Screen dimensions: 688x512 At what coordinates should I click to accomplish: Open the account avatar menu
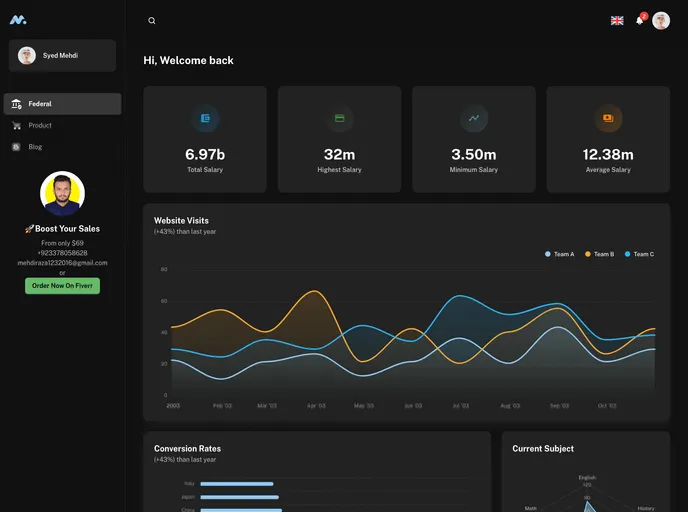pyautogui.click(x=661, y=21)
